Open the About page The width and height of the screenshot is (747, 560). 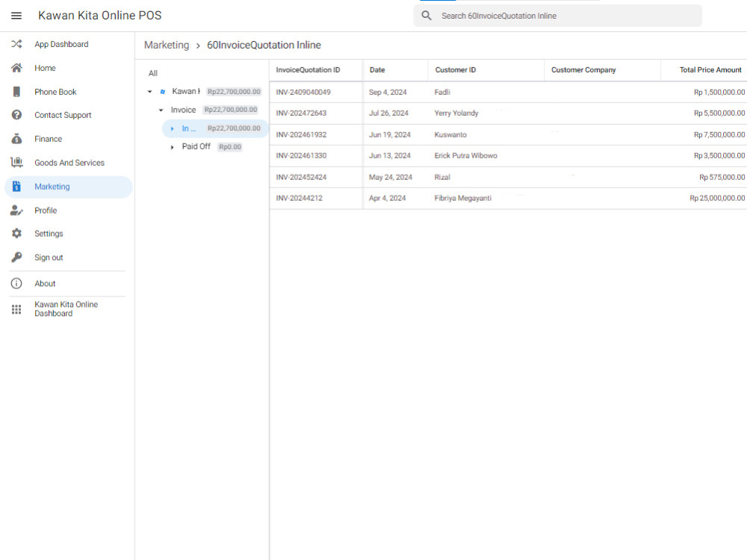coord(45,283)
